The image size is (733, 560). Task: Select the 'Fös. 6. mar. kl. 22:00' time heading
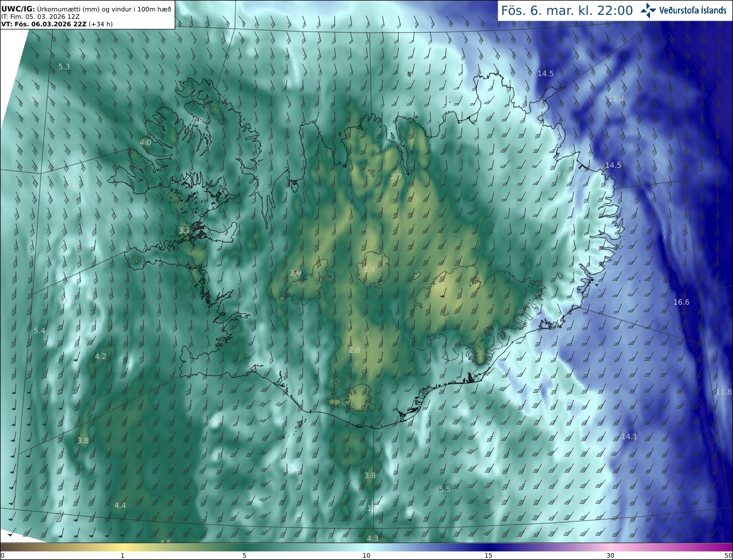coord(567,10)
